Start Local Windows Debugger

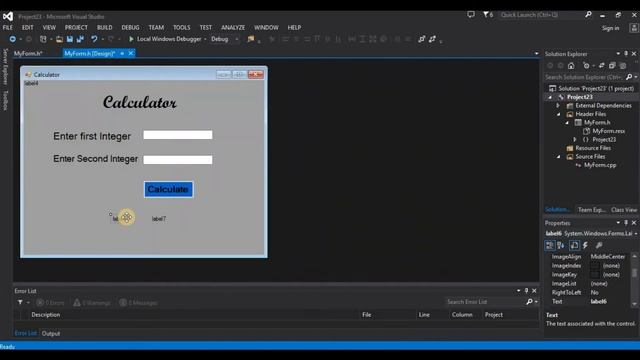click(165, 39)
